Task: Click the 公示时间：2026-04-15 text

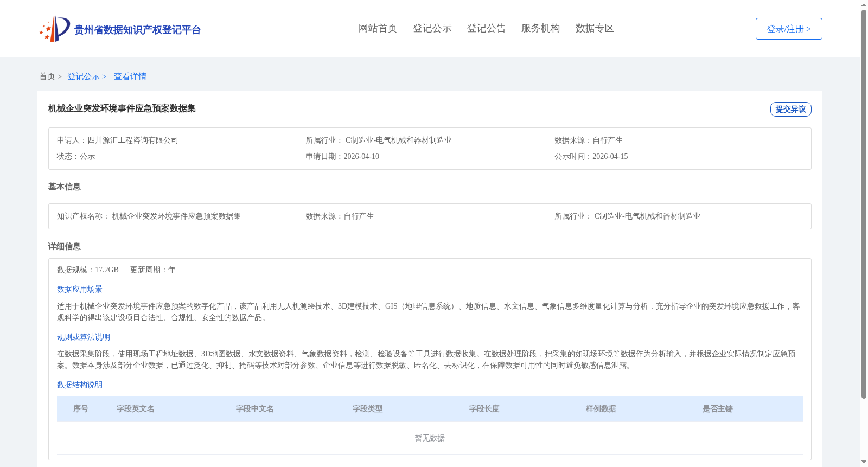Action: tap(591, 156)
